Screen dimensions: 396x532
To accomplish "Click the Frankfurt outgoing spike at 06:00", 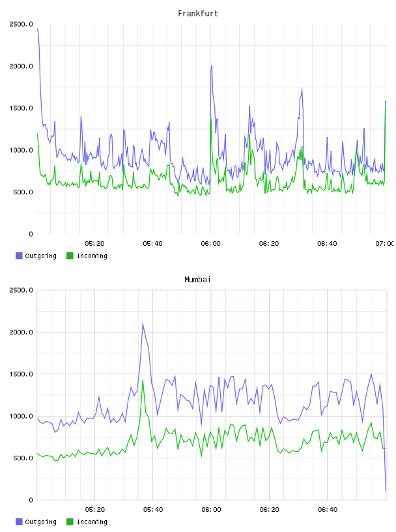I will pyautogui.click(x=212, y=65).
